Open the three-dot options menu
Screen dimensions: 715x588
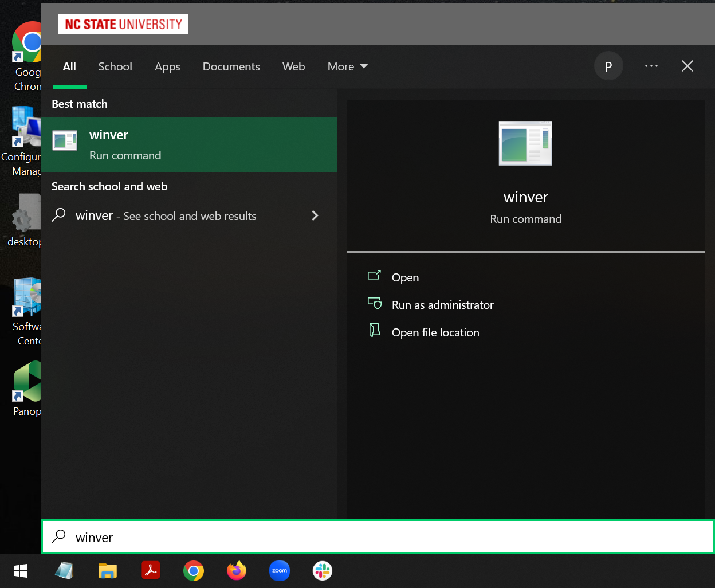tap(651, 66)
